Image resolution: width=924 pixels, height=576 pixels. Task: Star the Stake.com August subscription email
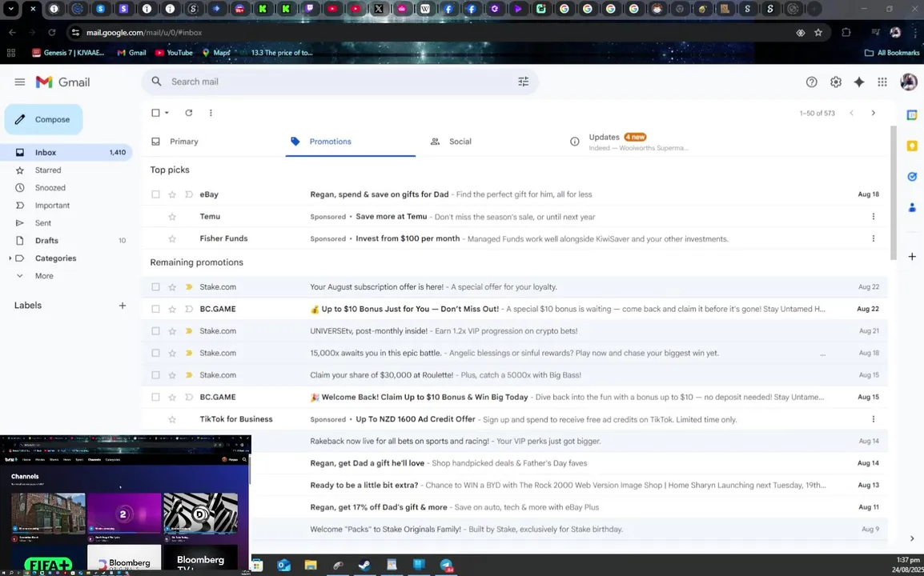[172, 287]
